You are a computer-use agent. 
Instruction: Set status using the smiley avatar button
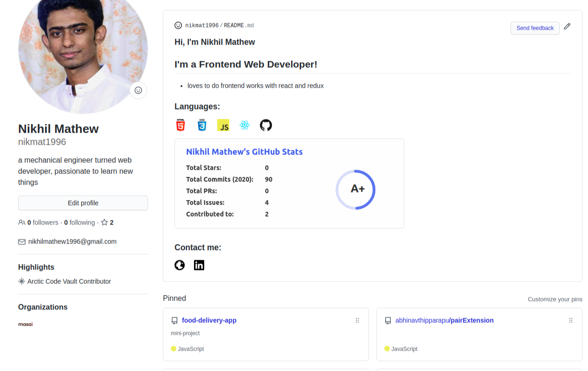pyautogui.click(x=138, y=90)
